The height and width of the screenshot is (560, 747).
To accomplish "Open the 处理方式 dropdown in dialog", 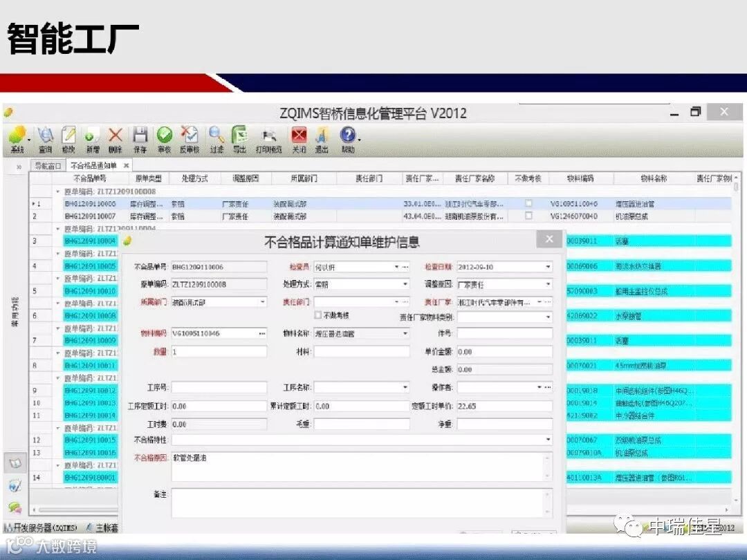I will click(405, 284).
